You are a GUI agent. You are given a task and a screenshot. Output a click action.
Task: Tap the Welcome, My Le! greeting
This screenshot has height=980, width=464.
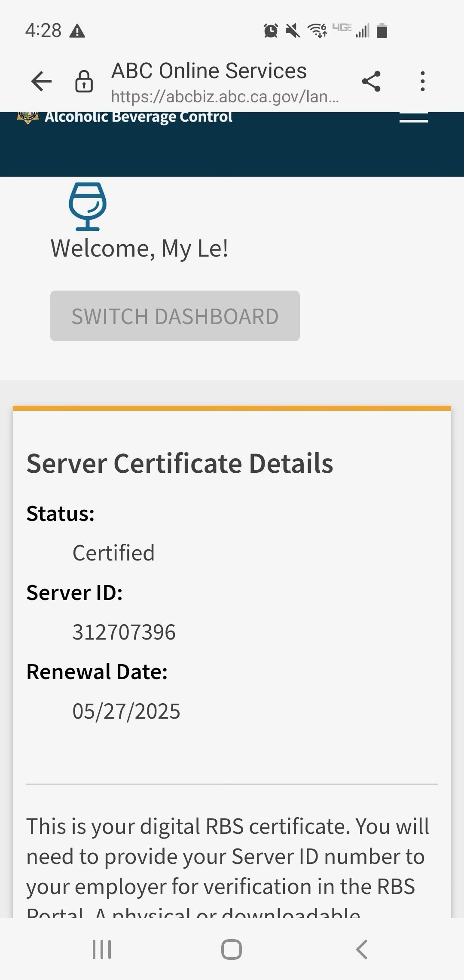139,248
